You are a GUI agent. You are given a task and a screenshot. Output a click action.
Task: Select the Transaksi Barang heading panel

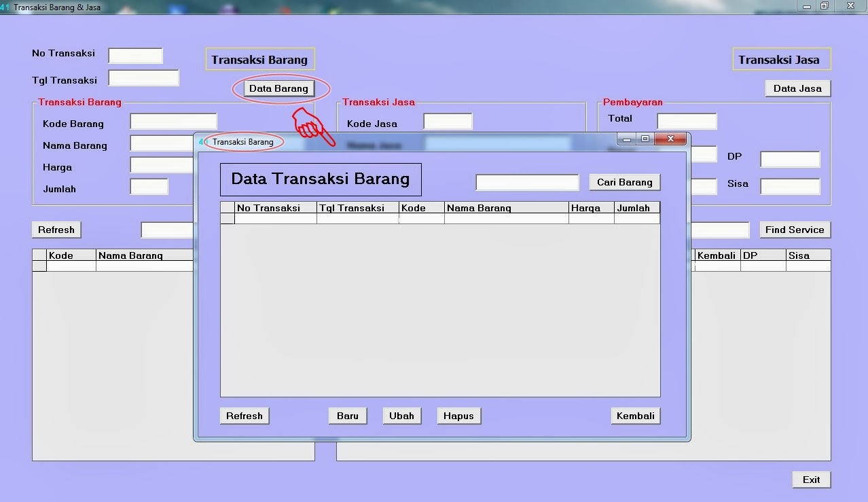[x=259, y=59]
